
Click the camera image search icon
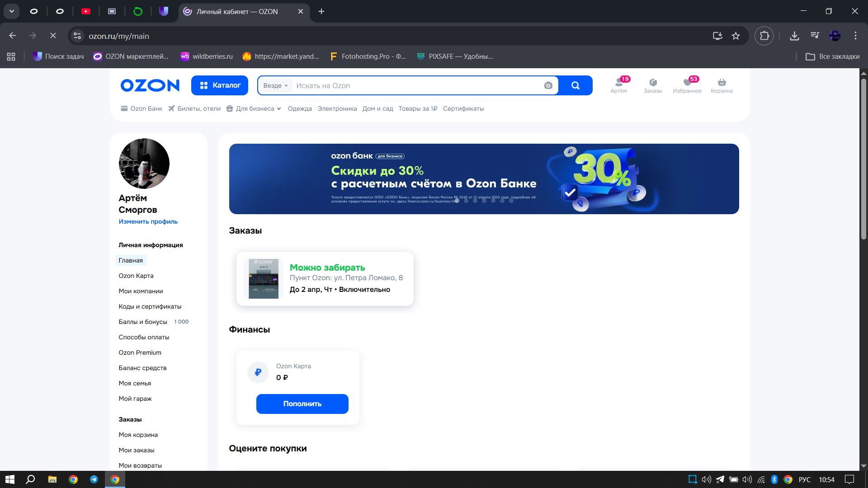coord(548,86)
